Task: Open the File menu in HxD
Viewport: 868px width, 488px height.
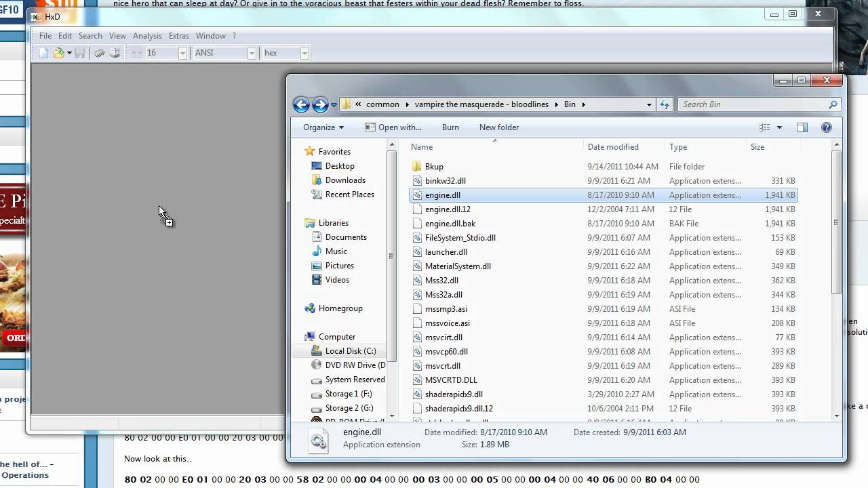Action: click(x=45, y=36)
